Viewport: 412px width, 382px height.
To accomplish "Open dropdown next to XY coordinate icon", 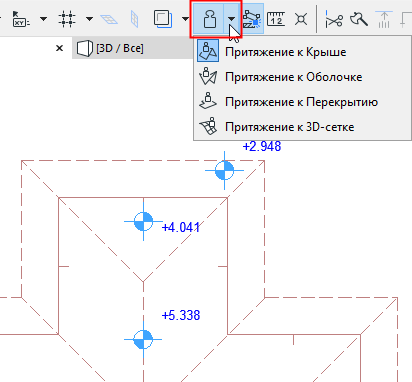I will point(43,19).
